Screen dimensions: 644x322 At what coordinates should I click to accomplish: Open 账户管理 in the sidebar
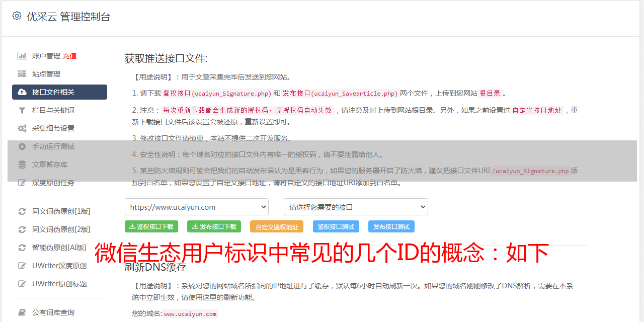tap(46, 56)
